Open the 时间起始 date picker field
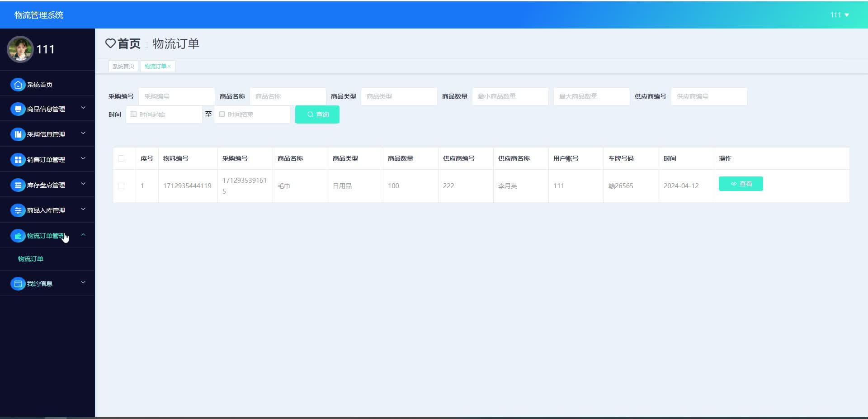Screen dimensions: 868x419 [x=164, y=114]
